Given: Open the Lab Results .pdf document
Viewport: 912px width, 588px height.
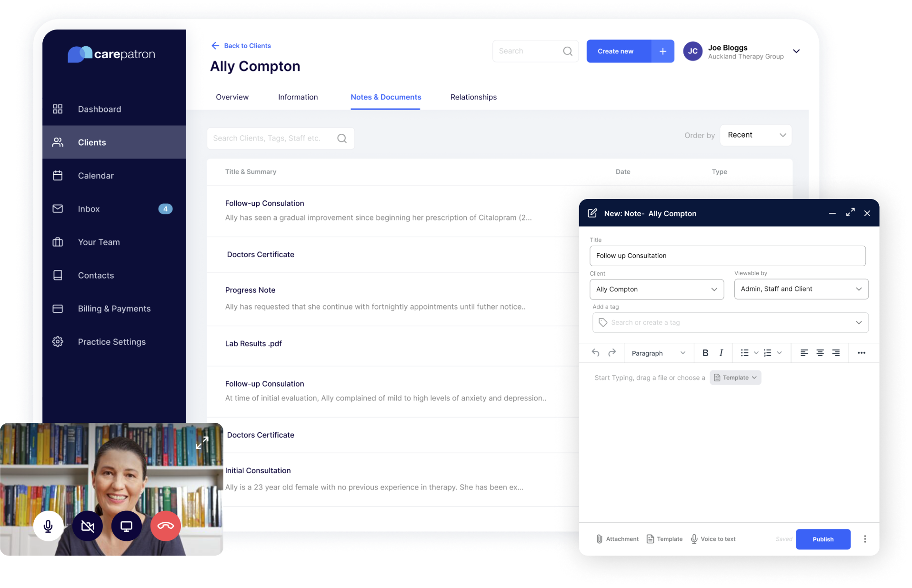Looking at the screenshot, I should 253,344.
